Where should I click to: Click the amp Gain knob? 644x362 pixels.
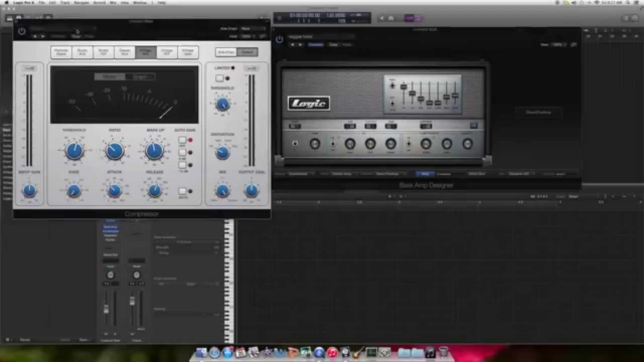[315, 144]
